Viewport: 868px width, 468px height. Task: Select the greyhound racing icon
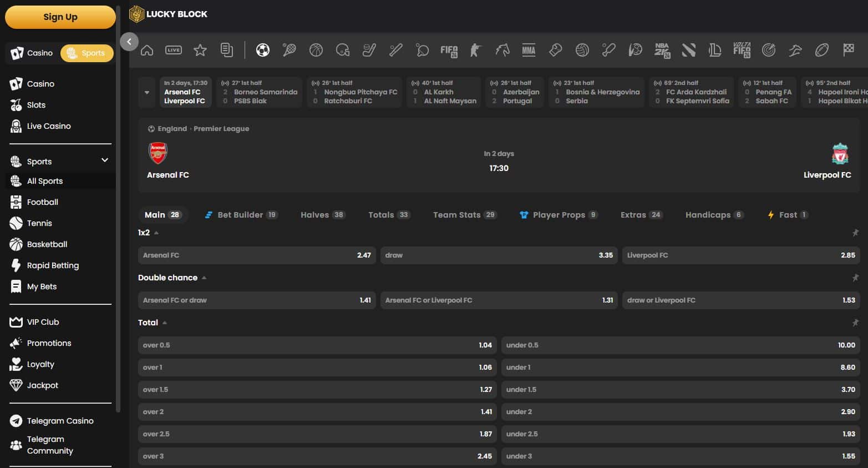click(x=795, y=51)
